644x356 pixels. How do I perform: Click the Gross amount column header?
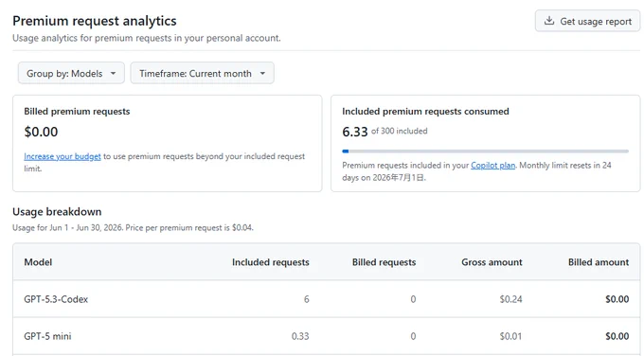tap(492, 262)
